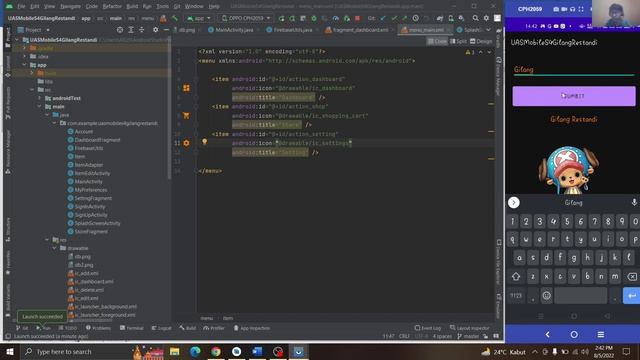Screen dimensions: 640x360
Task: Open Microsoft Edge from the taskbar
Action: click(x=195, y=351)
